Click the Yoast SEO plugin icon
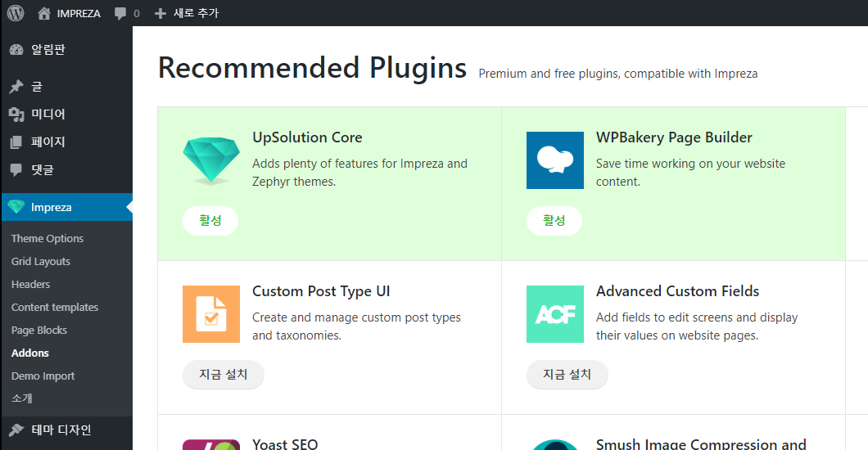The image size is (868, 450). [211, 444]
